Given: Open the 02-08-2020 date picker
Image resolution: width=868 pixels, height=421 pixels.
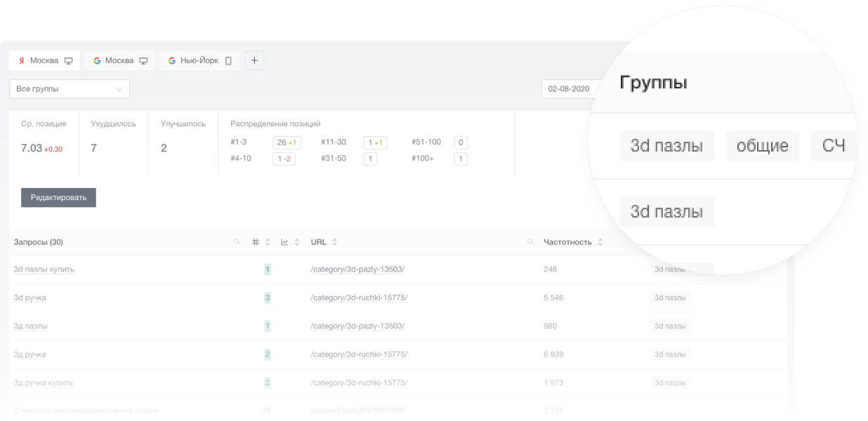Looking at the screenshot, I should click(569, 89).
